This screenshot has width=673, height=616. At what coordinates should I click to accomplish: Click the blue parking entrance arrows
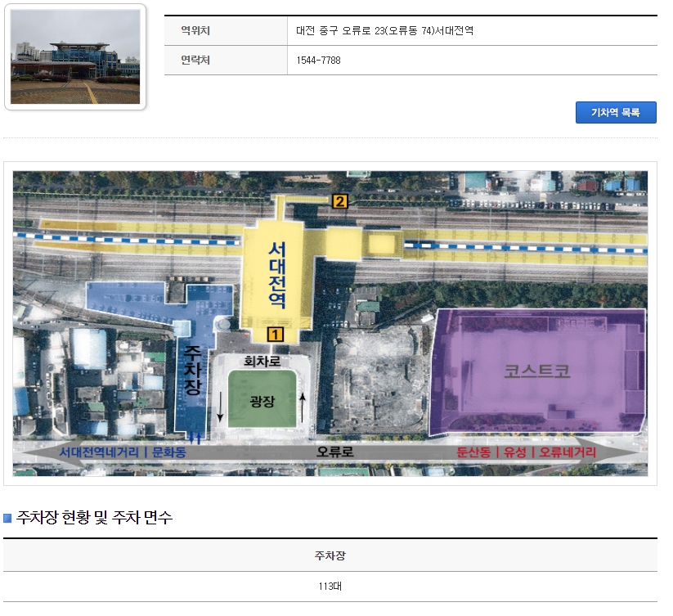pyautogui.click(x=195, y=438)
